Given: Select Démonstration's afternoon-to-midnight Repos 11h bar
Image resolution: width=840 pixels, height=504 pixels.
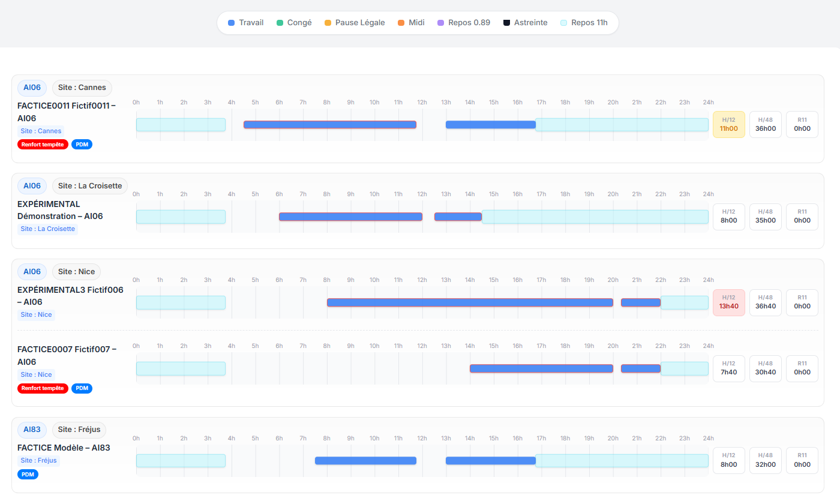Looking at the screenshot, I should [595, 217].
